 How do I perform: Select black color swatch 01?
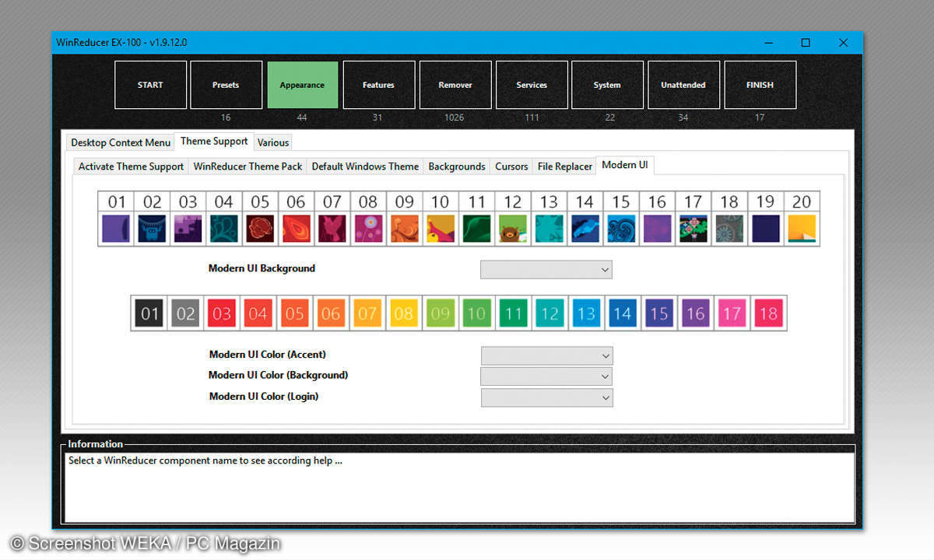click(x=149, y=313)
